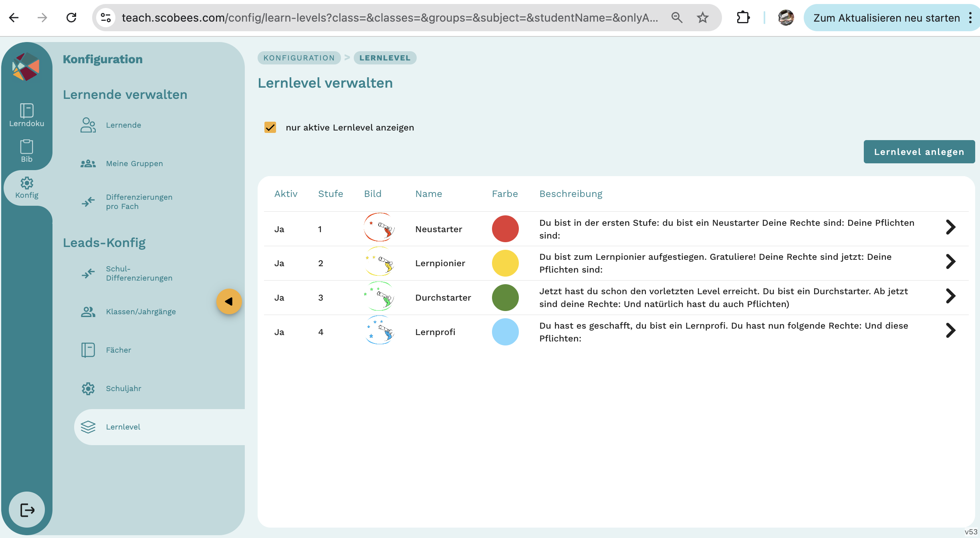Bookmark page with star icon
The height and width of the screenshot is (538, 980).
point(703,18)
